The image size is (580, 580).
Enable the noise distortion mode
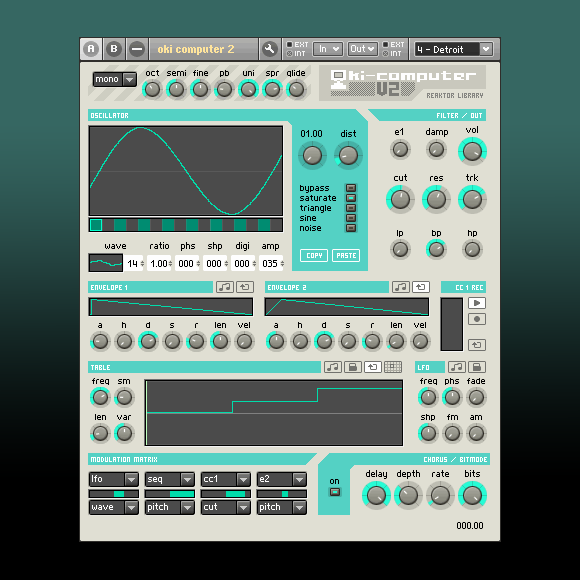click(x=351, y=228)
